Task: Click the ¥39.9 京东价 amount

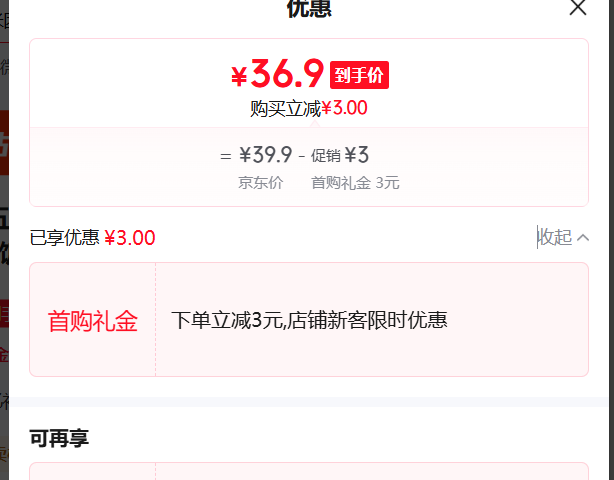Action: 266,155
